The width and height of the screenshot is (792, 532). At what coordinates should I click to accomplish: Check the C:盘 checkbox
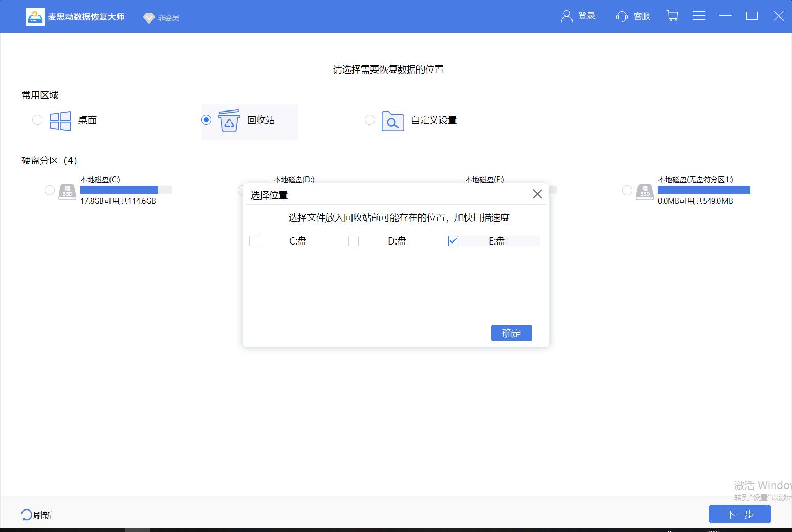[x=254, y=240]
